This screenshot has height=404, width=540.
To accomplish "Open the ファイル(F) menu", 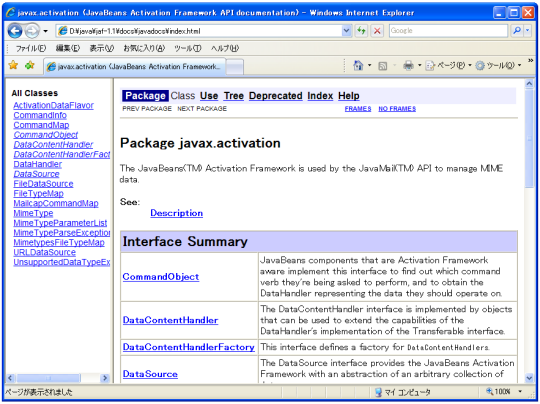I will pos(30,49).
